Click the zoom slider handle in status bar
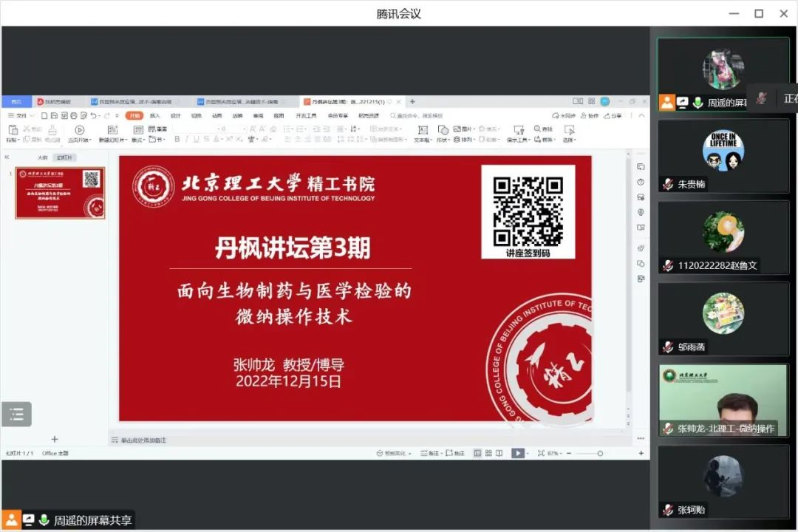 (x=600, y=453)
